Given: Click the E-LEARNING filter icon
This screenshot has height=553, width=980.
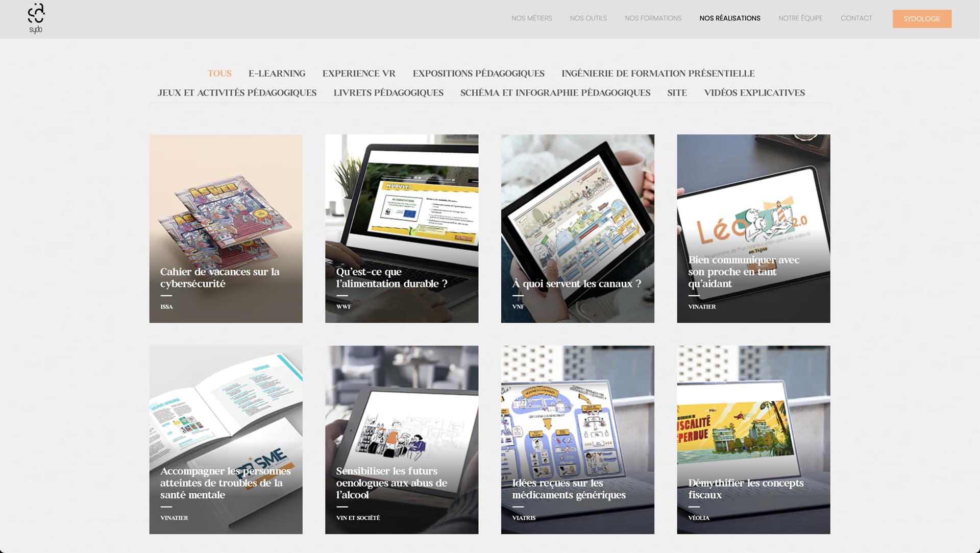Looking at the screenshot, I should point(277,74).
